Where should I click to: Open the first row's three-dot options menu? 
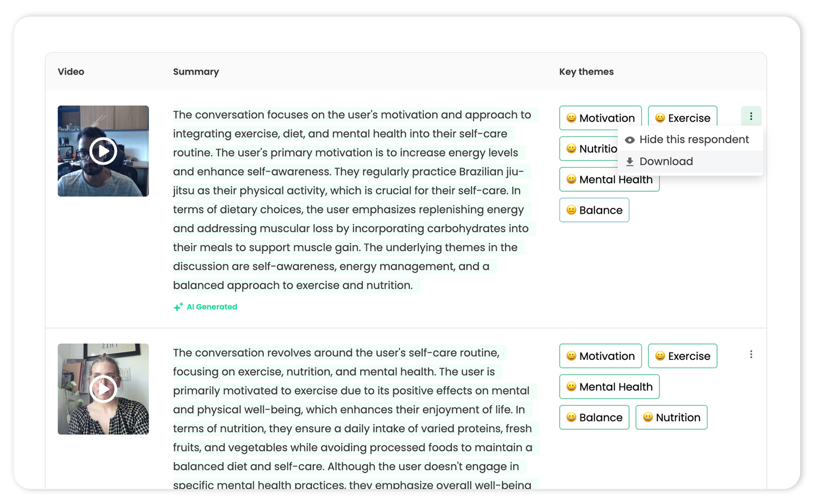(x=751, y=116)
